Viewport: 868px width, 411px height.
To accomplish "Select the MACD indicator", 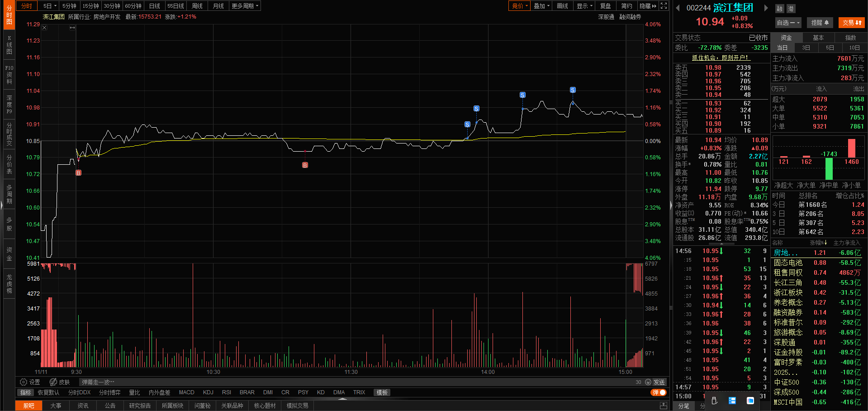I will click(x=186, y=392).
